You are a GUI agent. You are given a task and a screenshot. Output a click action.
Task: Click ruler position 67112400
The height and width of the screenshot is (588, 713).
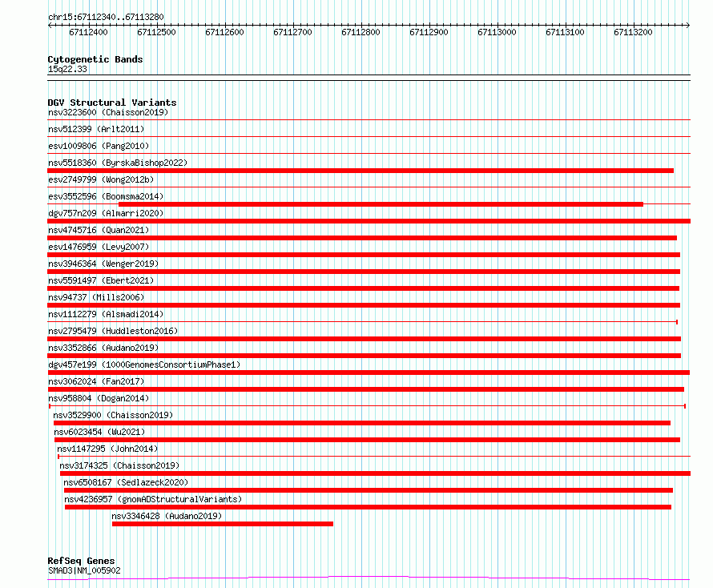click(88, 32)
